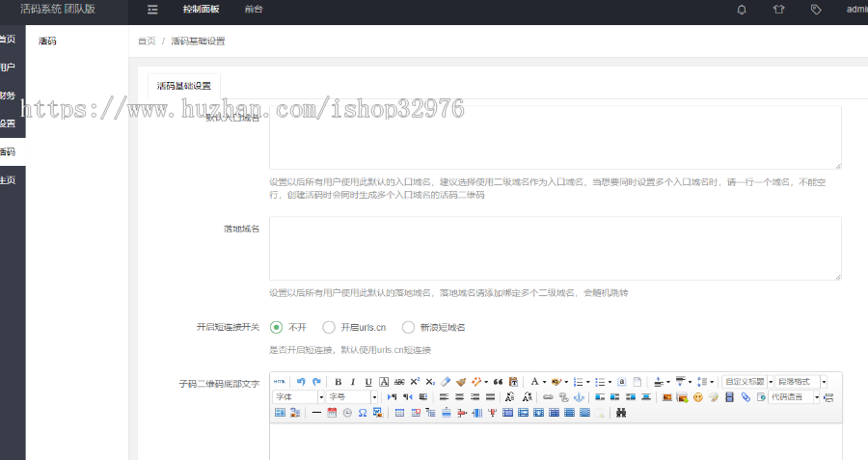Insert video with film icon
868x460 pixels.
click(730, 397)
